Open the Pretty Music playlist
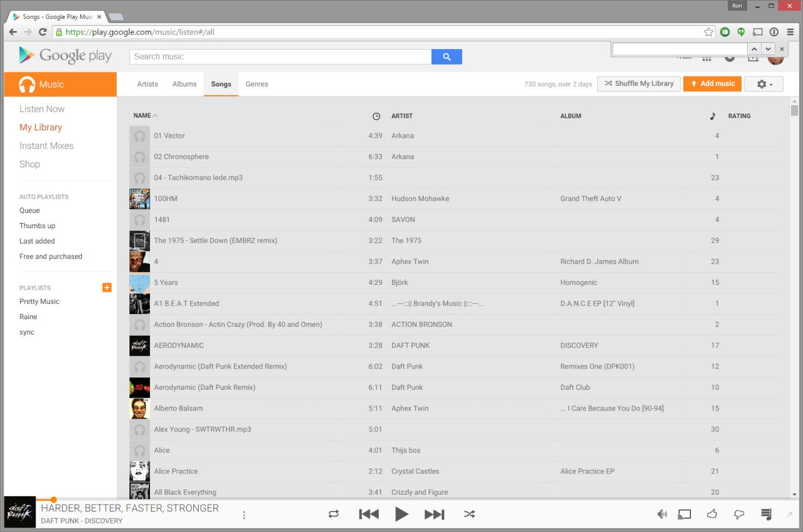Viewport: 803px width, 532px height. pyautogui.click(x=39, y=301)
